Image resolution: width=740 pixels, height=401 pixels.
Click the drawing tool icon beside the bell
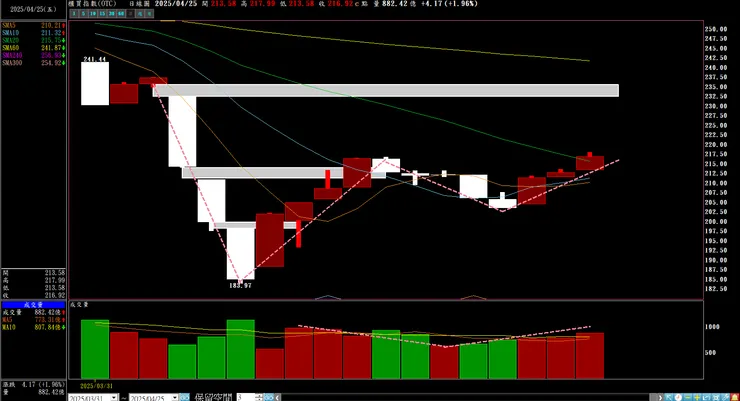pos(725,397)
